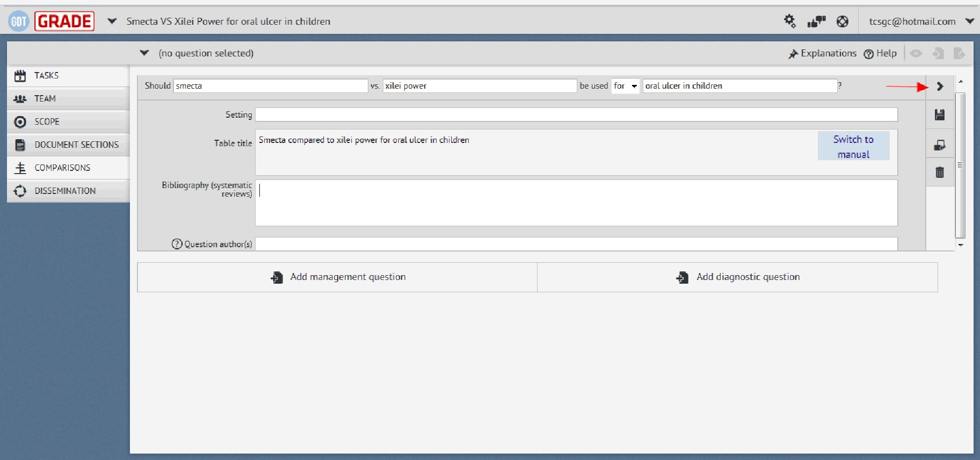The width and height of the screenshot is (980, 460).
Task: Click the comparison field containing xilei power
Action: tap(480, 86)
